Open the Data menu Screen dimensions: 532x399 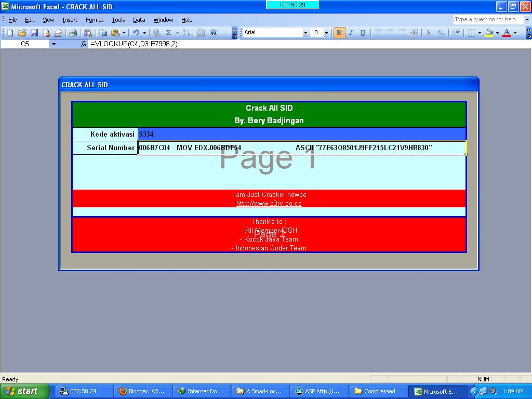[139, 20]
